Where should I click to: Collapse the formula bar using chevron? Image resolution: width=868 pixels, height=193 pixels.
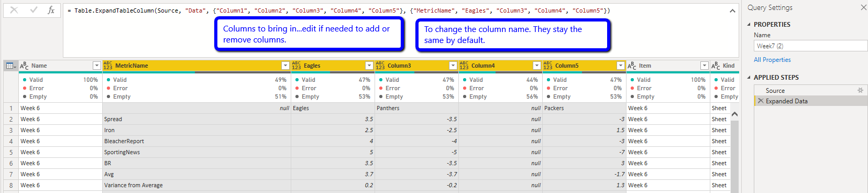click(732, 10)
